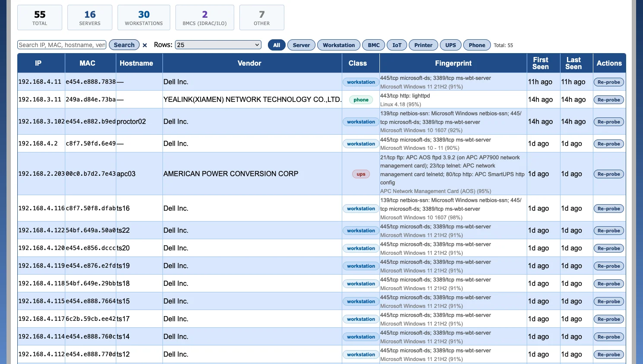Viewport: 643px width, 364px height.
Task: Re-probe the Yealink phone 192.168.3.11
Action: pos(609,100)
